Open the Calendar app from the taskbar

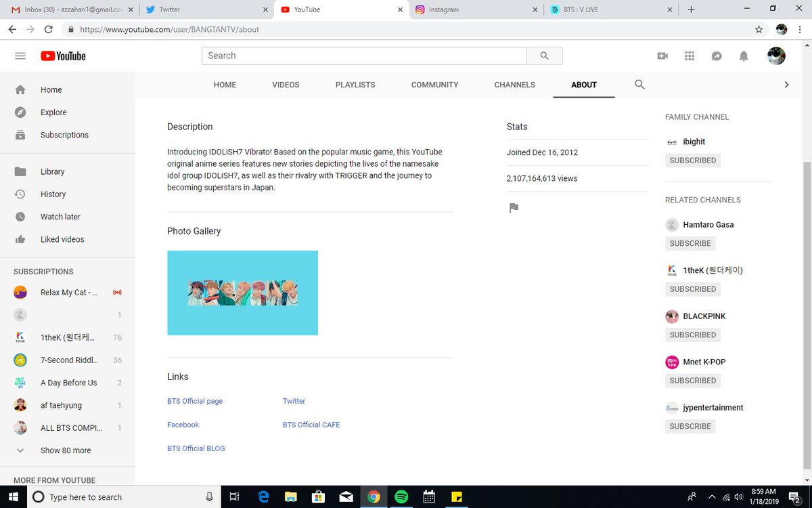(429, 496)
